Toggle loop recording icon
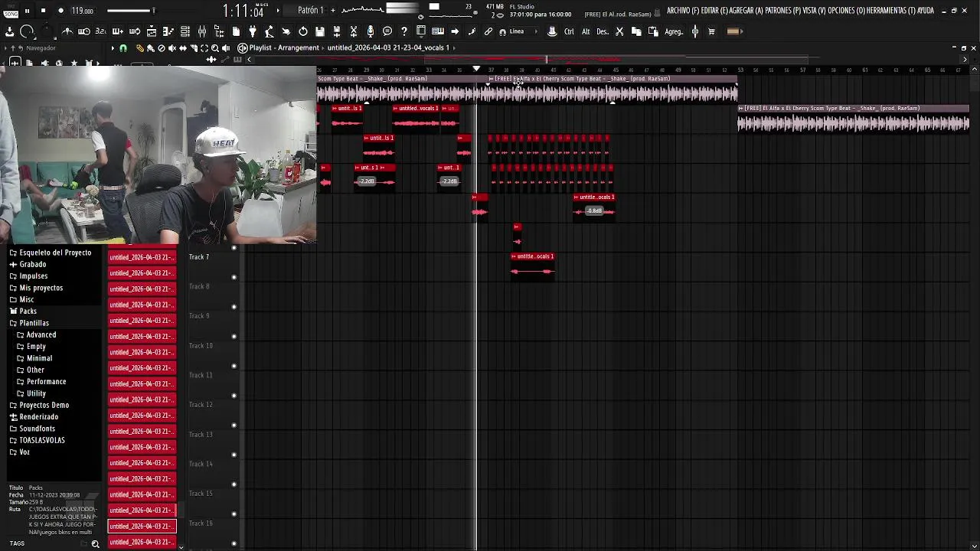 coord(134,31)
